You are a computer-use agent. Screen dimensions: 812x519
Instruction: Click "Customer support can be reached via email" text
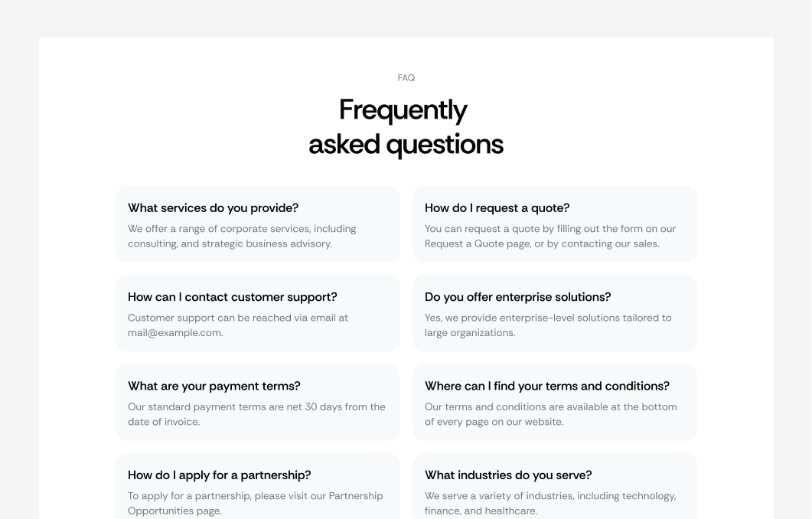coord(237,318)
